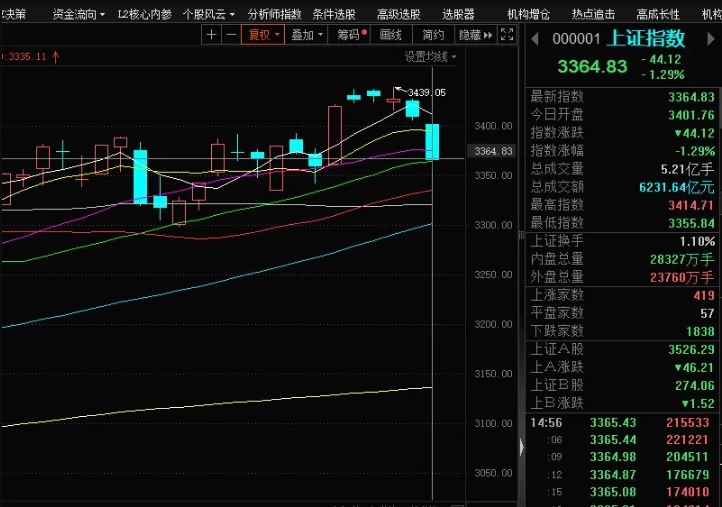The width and height of the screenshot is (722, 507).
Task: Go to the previous stock with the left arrow
Action: (535, 39)
